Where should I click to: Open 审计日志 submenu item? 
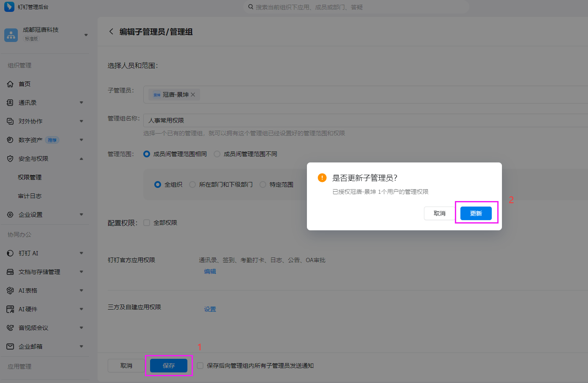point(30,196)
